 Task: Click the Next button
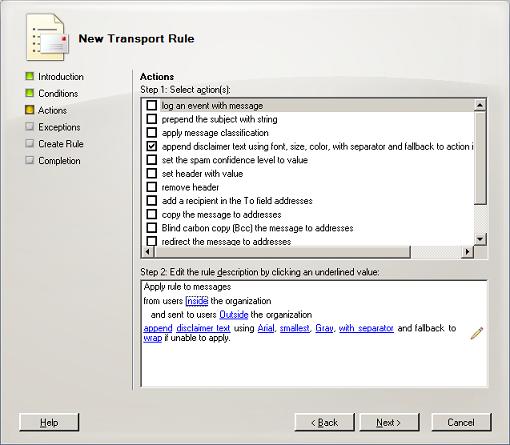[389, 422]
